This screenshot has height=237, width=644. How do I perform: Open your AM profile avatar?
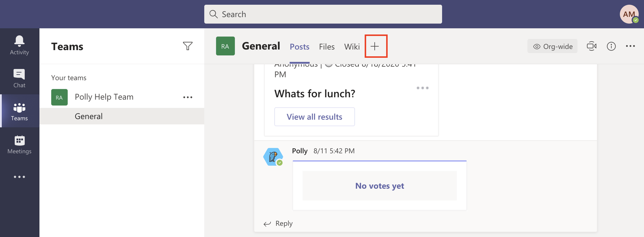click(629, 14)
